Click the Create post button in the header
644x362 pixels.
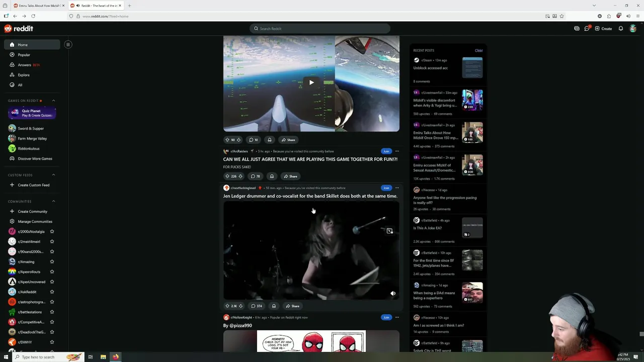point(603,29)
